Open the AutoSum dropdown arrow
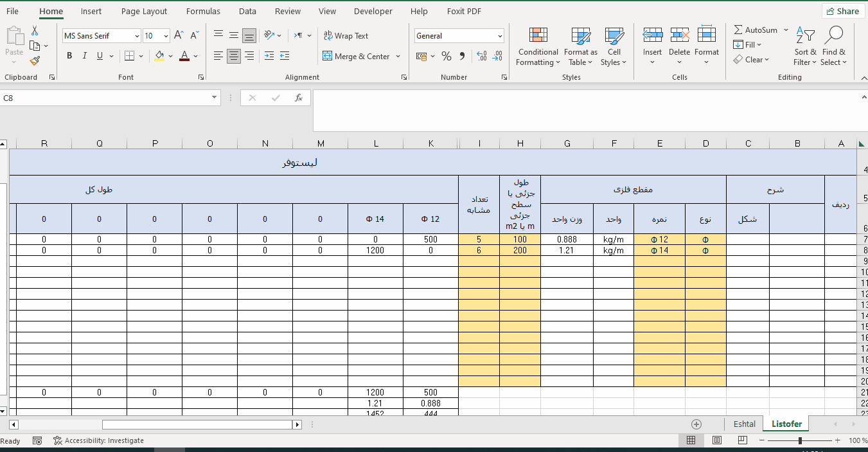Image resolution: width=868 pixels, height=452 pixels. click(786, 30)
